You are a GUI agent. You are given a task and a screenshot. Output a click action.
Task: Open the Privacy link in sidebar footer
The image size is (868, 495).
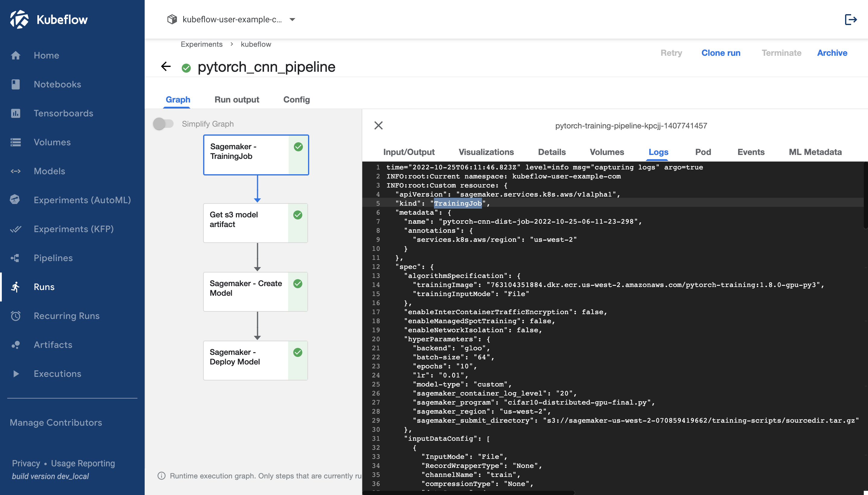click(26, 463)
